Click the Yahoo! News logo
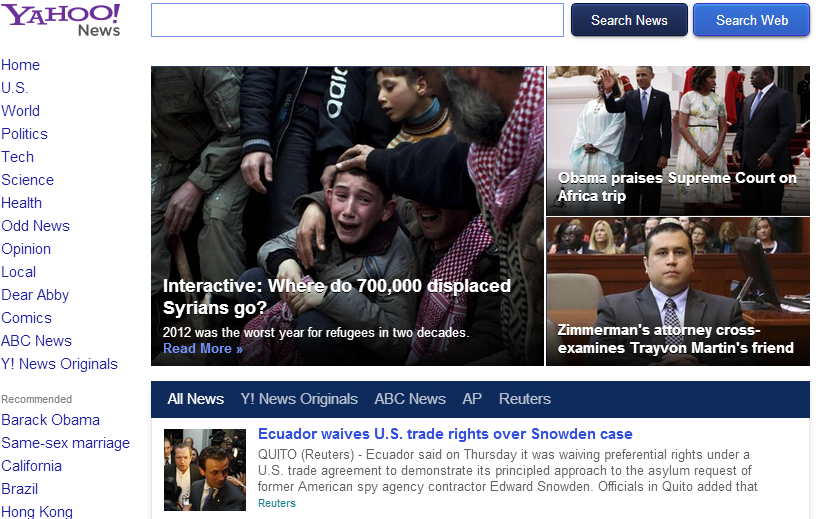The image size is (820, 519). pyautogui.click(x=61, y=19)
